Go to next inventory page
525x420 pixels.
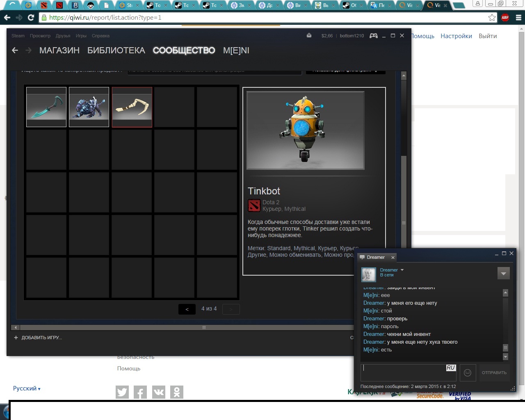[x=231, y=309]
